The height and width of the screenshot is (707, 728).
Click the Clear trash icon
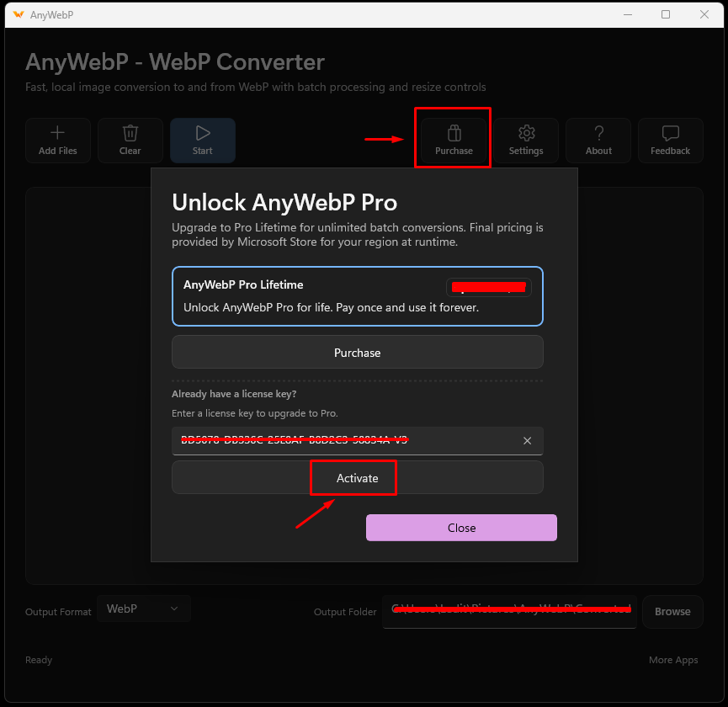tap(130, 133)
